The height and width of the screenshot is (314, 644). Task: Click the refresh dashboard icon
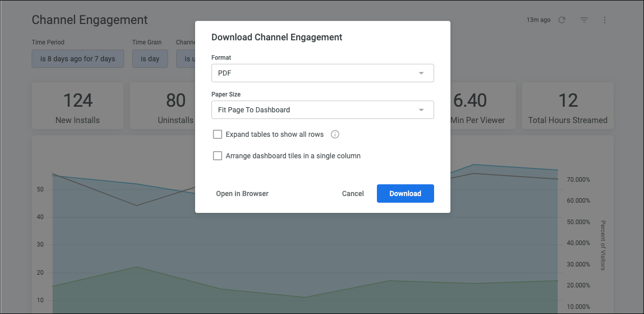[562, 20]
